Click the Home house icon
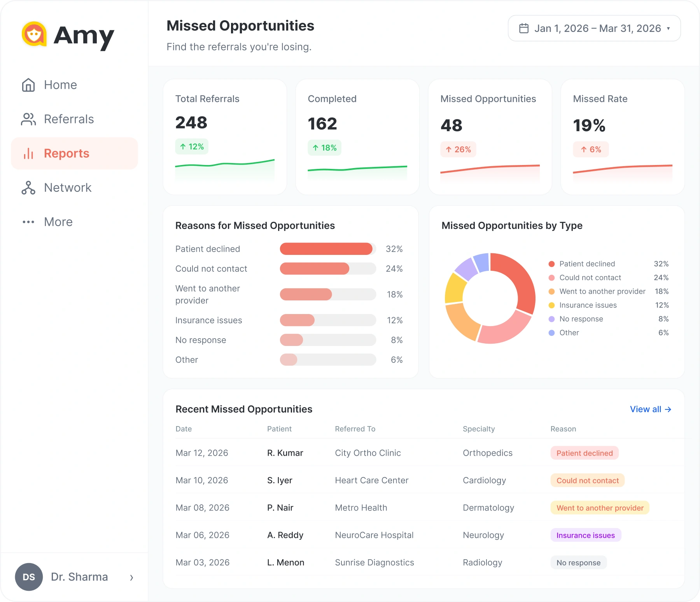Image resolution: width=700 pixels, height=602 pixels. click(x=28, y=85)
